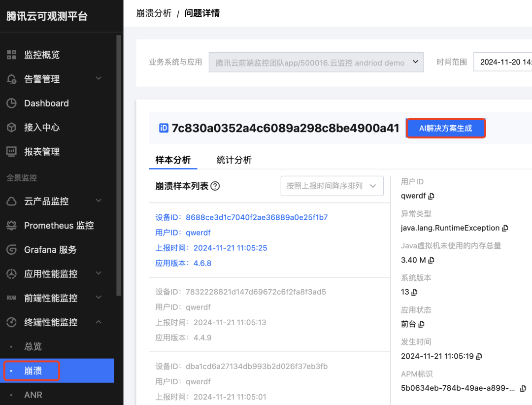532x405 pixels.
Task: Expand the 云产品监控 menu chevron
Action: click(x=99, y=201)
